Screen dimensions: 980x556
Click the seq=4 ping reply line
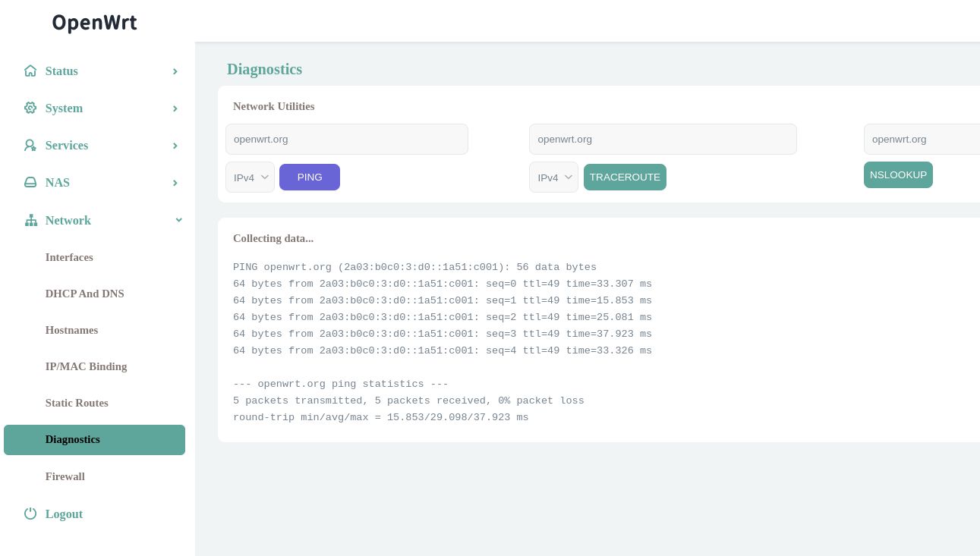click(443, 350)
